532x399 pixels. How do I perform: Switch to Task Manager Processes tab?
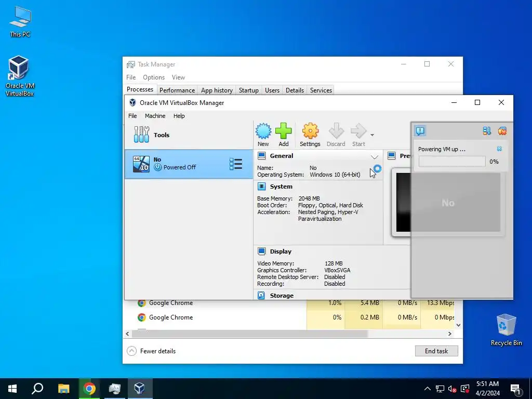140,89
